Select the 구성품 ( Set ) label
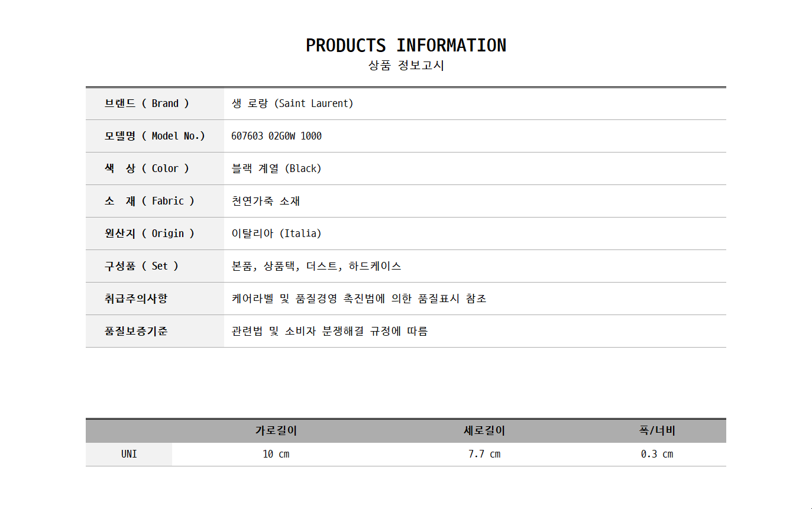Screen dimensions: 812x509 (141, 266)
